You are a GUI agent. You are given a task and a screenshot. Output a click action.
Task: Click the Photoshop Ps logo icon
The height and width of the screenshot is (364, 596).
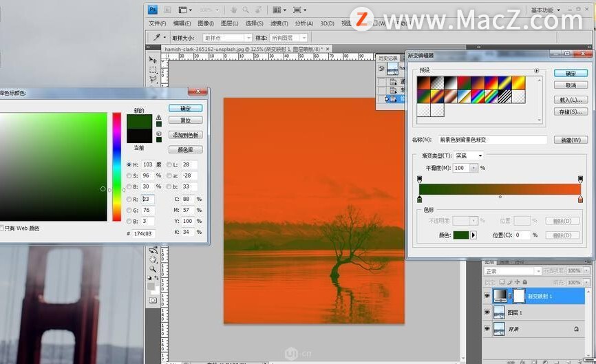153,10
